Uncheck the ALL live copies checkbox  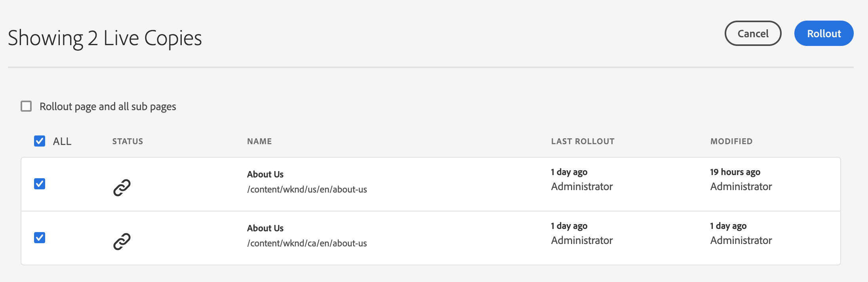click(x=40, y=141)
